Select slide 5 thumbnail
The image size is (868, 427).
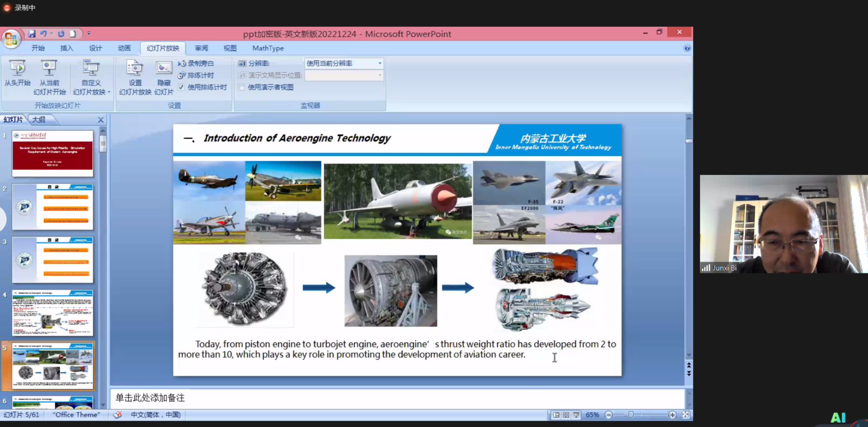click(x=53, y=366)
